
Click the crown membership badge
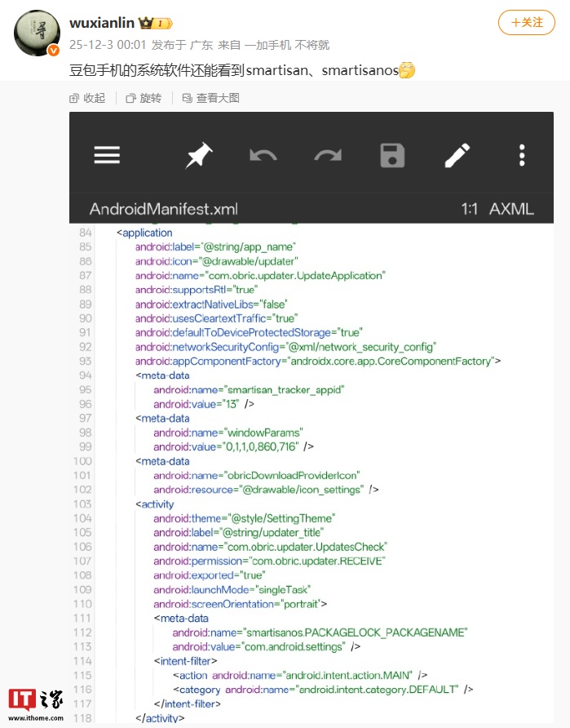[x=155, y=23]
